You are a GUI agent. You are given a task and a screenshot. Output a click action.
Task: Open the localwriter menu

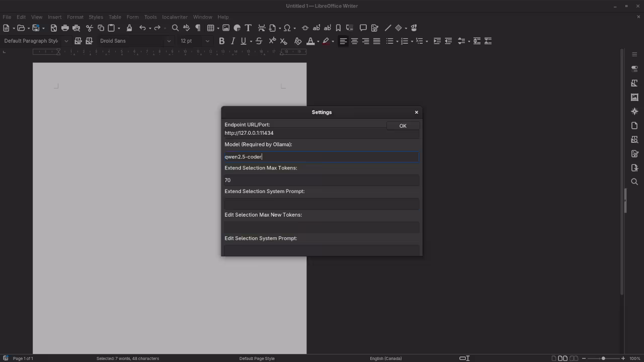(175, 17)
